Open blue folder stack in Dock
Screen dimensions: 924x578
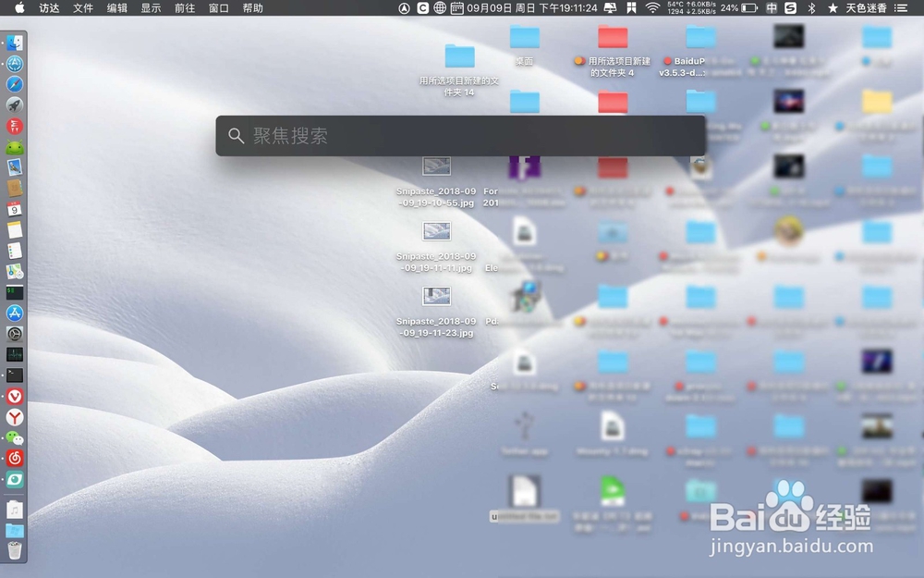pos(15,530)
